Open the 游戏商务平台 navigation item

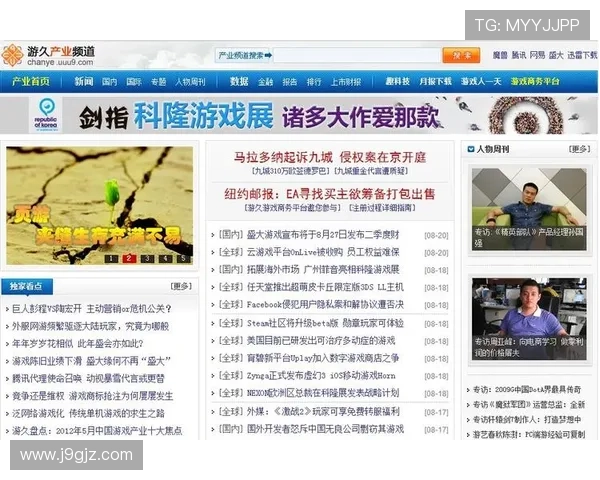coord(535,82)
